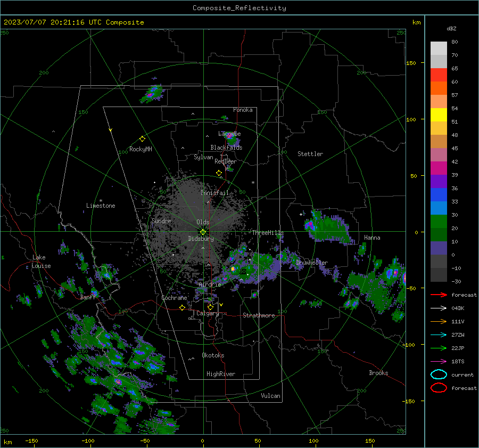The height and width of the screenshot is (448, 479).
Task: Click the Banff town label
Action: tap(88, 297)
